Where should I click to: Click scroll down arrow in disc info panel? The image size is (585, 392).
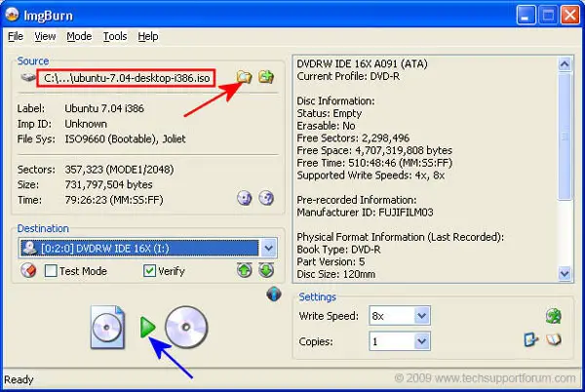[x=565, y=274]
